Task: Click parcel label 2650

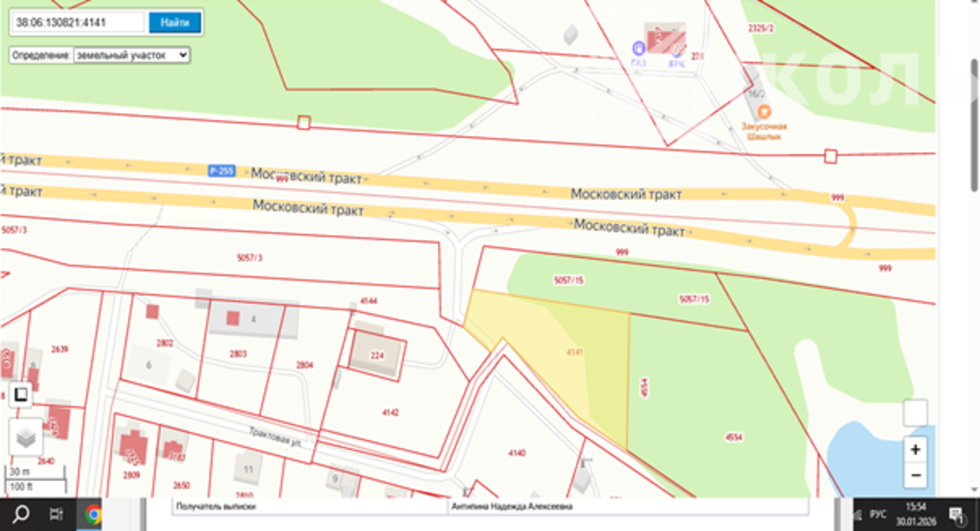Action: pyautogui.click(x=181, y=485)
